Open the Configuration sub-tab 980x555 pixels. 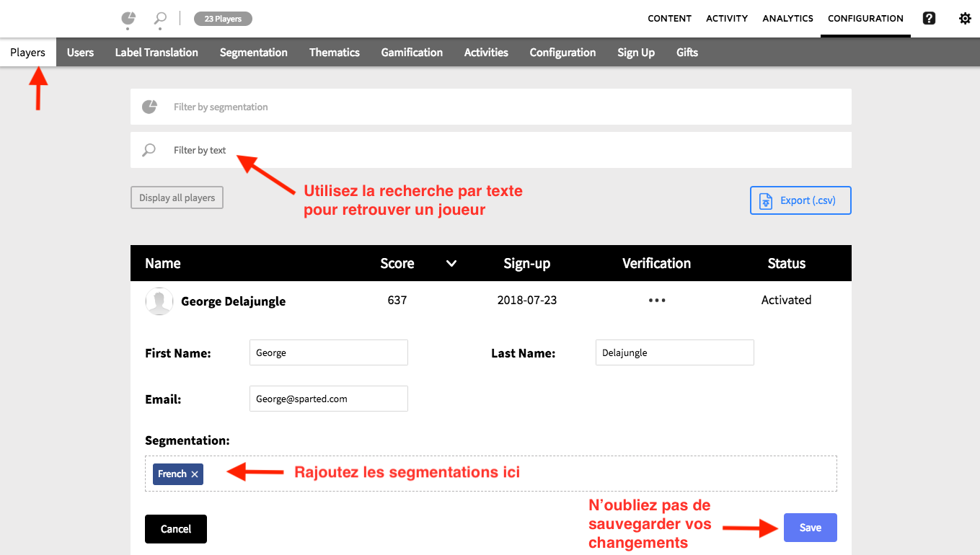[x=562, y=53]
